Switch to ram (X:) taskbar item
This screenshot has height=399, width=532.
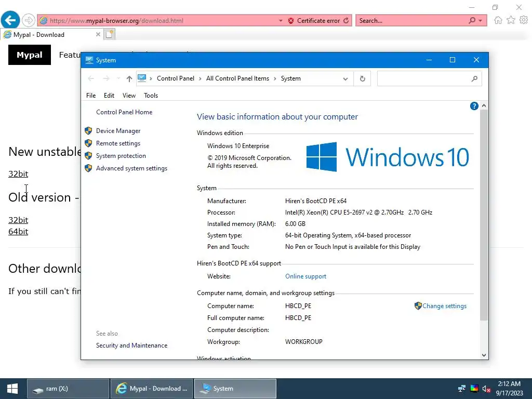[68, 389]
